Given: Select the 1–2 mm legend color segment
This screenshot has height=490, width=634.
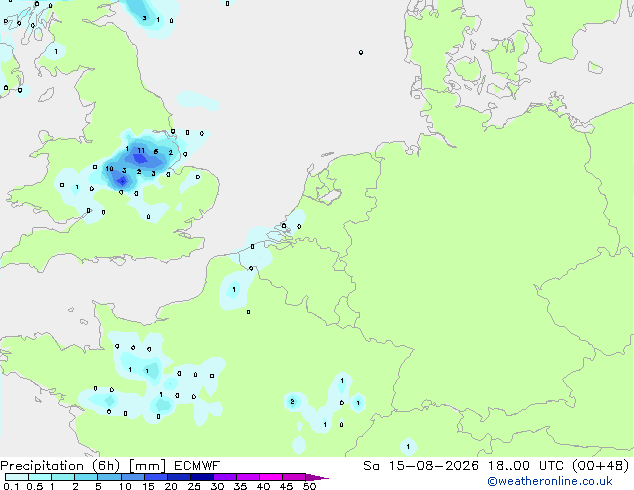Looking at the screenshot, I should 63,477.
